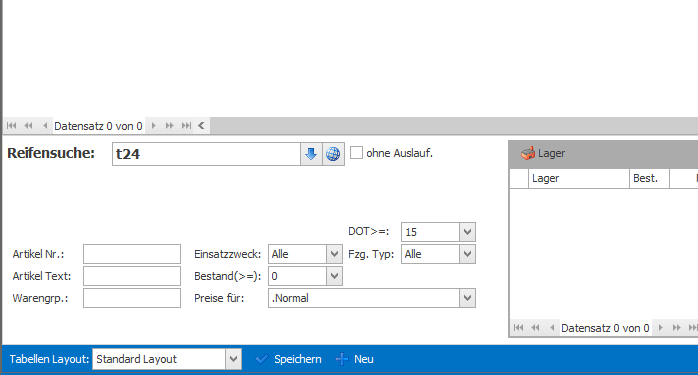Click the Best. column header
Image resolution: width=698 pixels, height=375 pixels.
[649, 179]
